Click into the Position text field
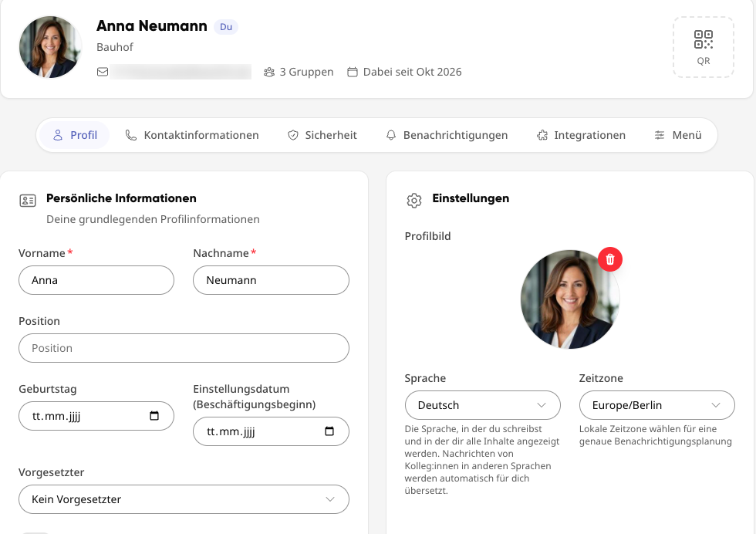Image resolution: width=756 pixels, height=534 pixels. pyautogui.click(x=184, y=348)
